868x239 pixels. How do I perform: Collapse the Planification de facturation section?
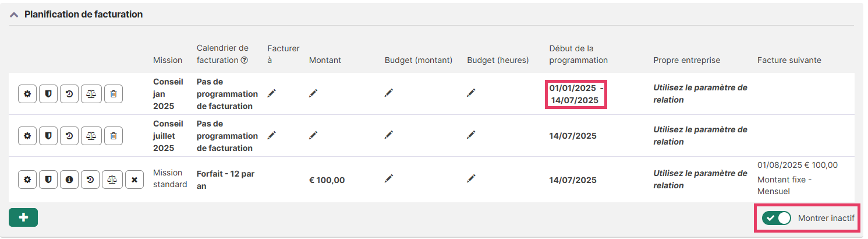14,15
